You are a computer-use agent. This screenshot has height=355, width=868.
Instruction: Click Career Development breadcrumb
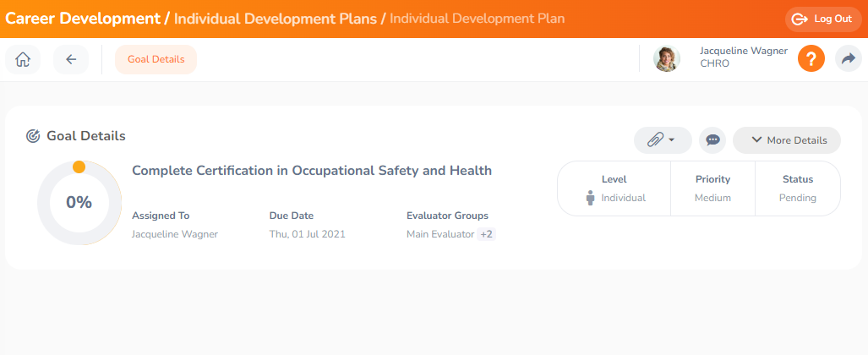pos(83,19)
